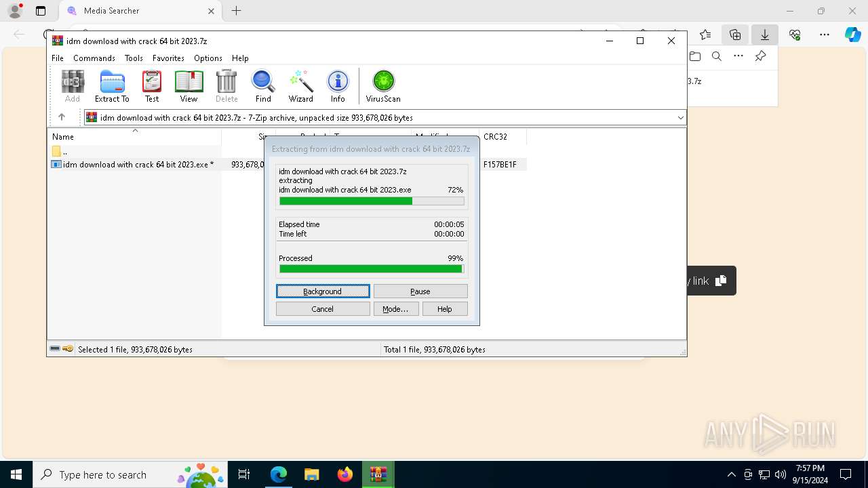
Task: Open Edge favorites star icon
Action: 705,35
